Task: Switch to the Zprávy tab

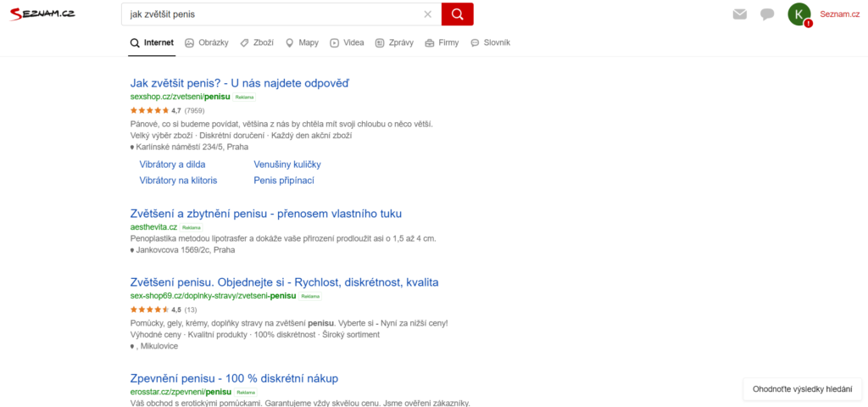Action: (394, 42)
